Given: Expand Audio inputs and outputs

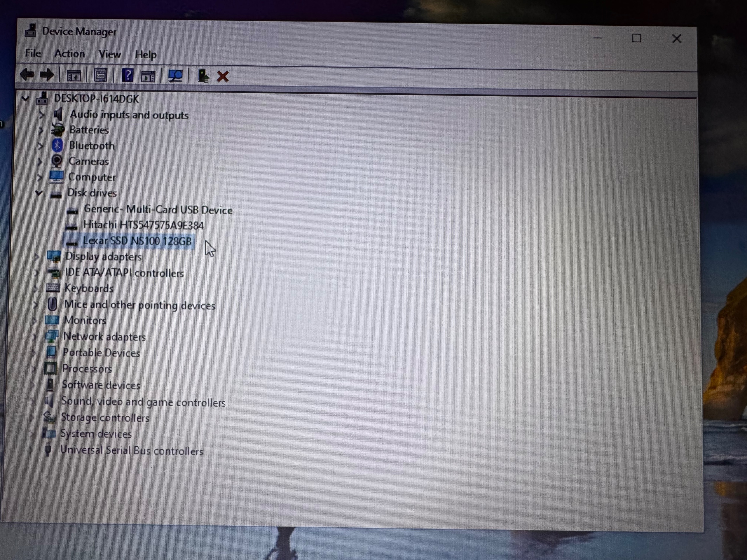Looking at the screenshot, I should click(x=41, y=115).
